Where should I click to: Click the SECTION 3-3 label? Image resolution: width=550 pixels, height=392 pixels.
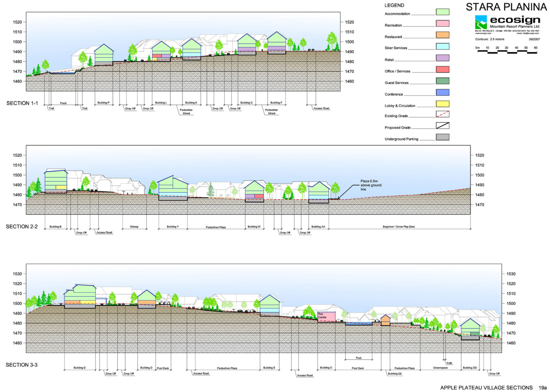tap(21, 365)
